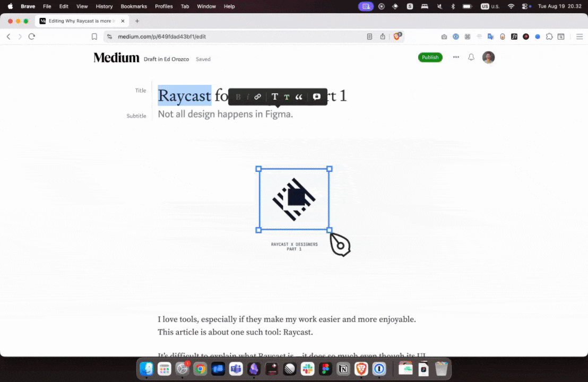Click the green Publish button
The width and height of the screenshot is (588, 382).
[430, 57]
